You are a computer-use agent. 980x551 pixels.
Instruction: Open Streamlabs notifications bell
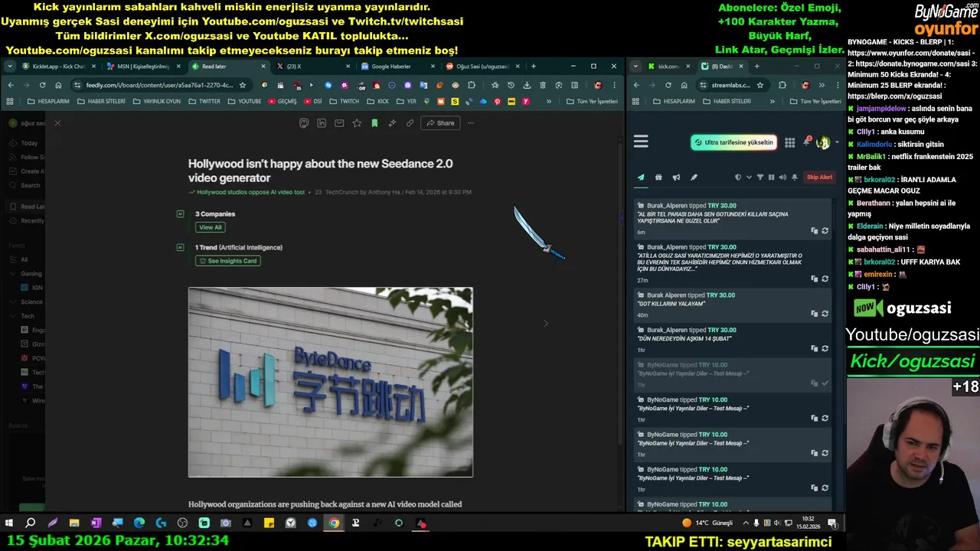[x=807, y=142]
